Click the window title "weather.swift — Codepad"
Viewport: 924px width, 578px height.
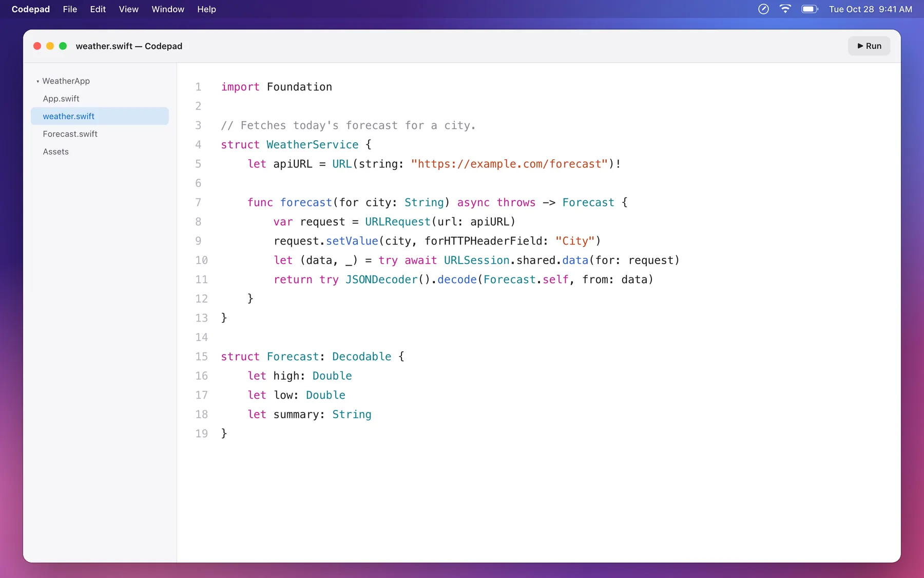click(x=129, y=46)
